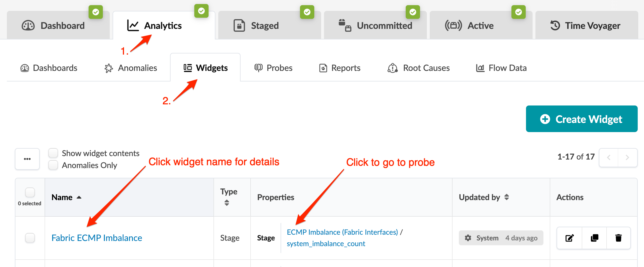
Task: Delete Fabric ECMP Imbalance with trash icon
Action: pos(618,238)
